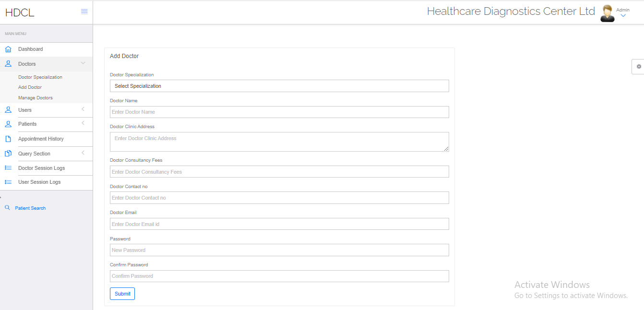
Task: Click the Patients sidebar icon
Action: click(8, 124)
